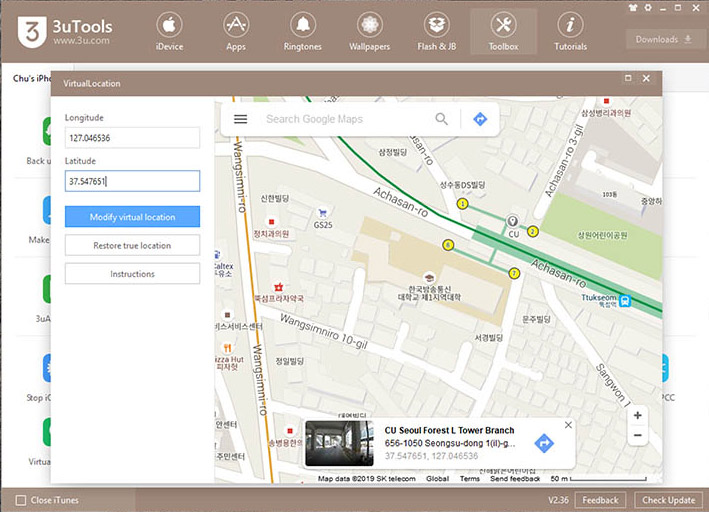Click directions icon in the info card
Image resolution: width=709 pixels, height=512 pixels.
(544, 443)
